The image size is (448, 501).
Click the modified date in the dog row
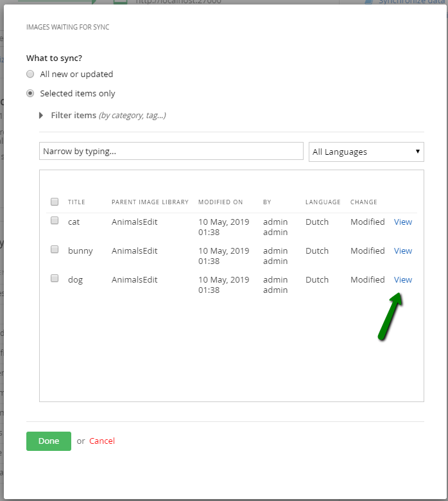(x=223, y=285)
